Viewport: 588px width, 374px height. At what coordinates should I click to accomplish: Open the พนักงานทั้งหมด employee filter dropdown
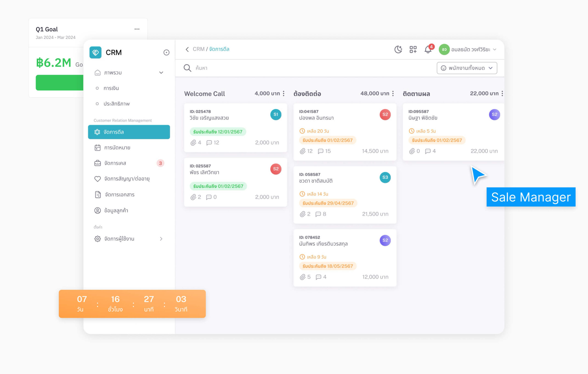[467, 68]
